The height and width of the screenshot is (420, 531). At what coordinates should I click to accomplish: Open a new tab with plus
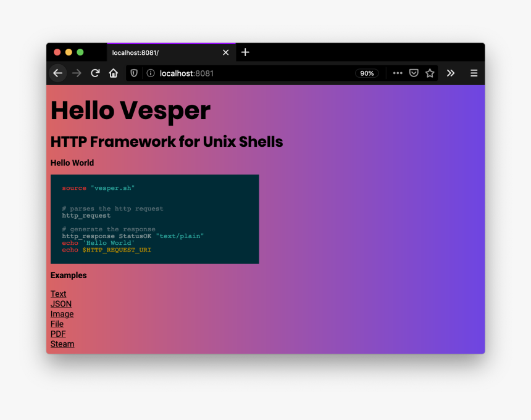pos(245,52)
